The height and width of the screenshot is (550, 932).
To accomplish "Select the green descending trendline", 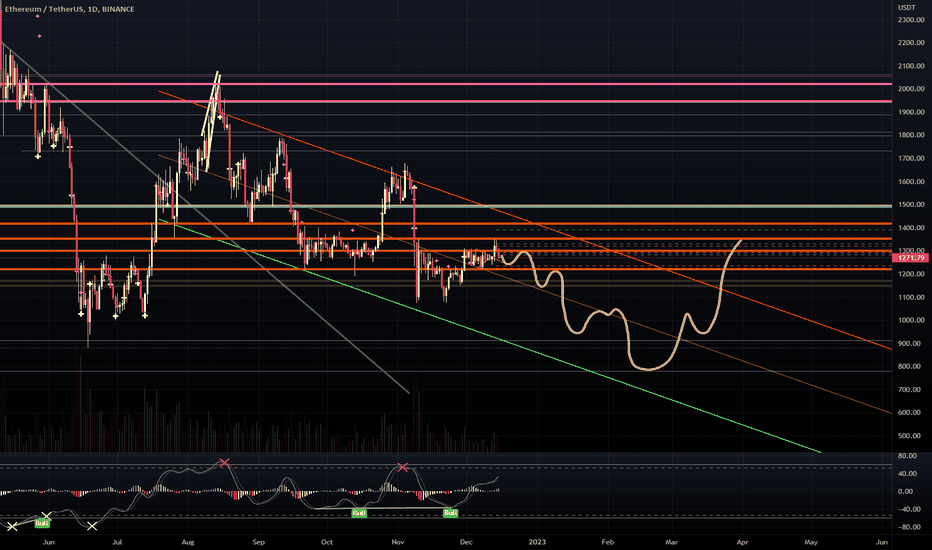I will pyautogui.click(x=490, y=337).
